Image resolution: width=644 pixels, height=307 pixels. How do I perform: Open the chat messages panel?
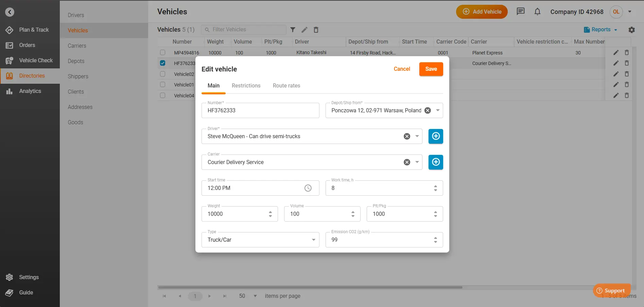[520, 11]
